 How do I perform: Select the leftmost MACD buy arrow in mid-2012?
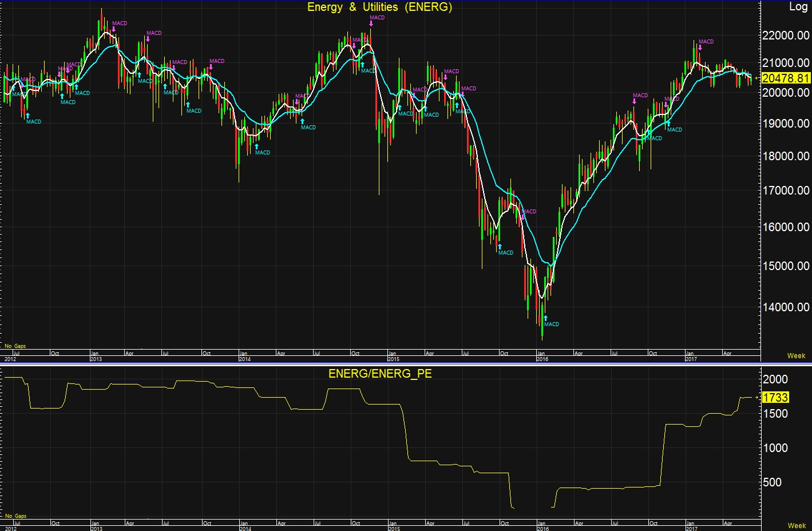[x=27, y=116]
